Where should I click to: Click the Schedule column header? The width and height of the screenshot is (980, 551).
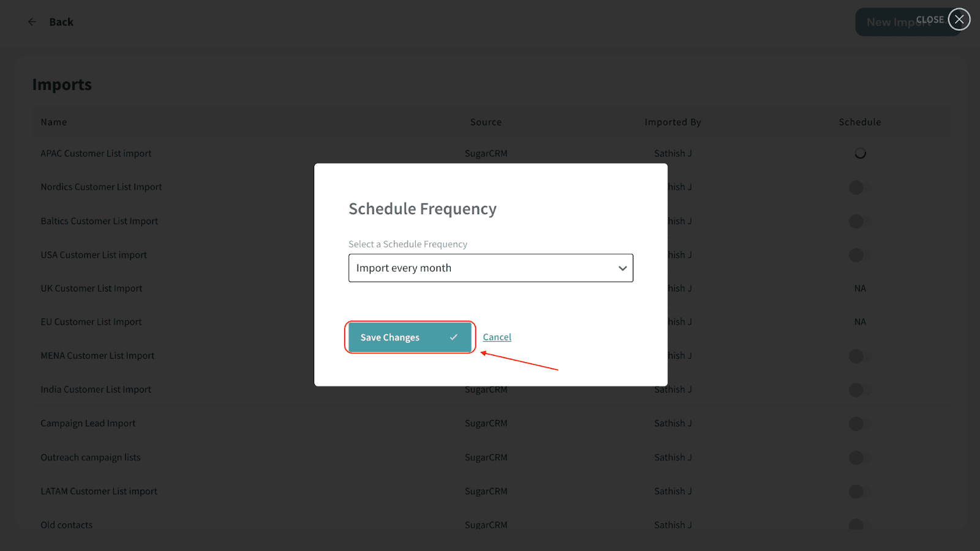click(x=860, y=122)
